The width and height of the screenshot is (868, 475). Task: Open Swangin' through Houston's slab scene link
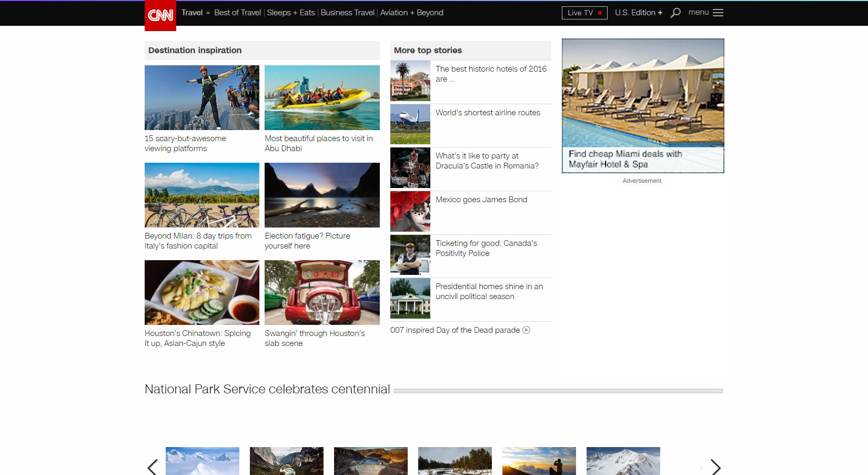pyautogui.click(x=315, y=338)
